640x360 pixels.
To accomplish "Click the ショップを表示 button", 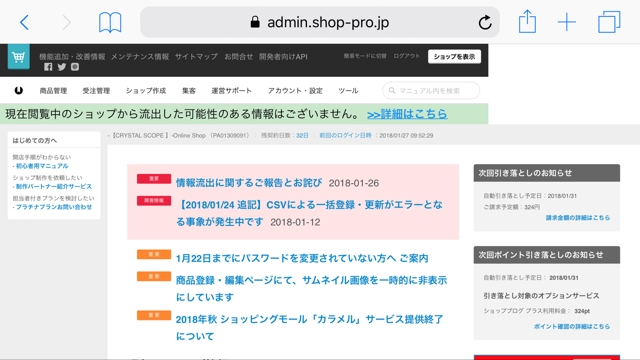I will coord(454,57).
